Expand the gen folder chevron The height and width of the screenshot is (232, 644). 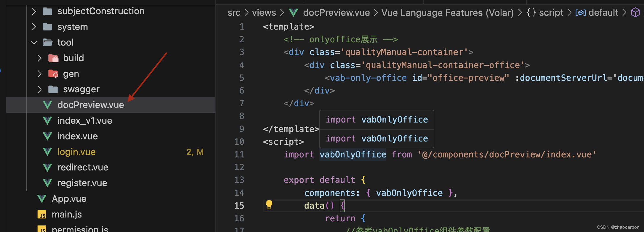(x=40, y=74)
